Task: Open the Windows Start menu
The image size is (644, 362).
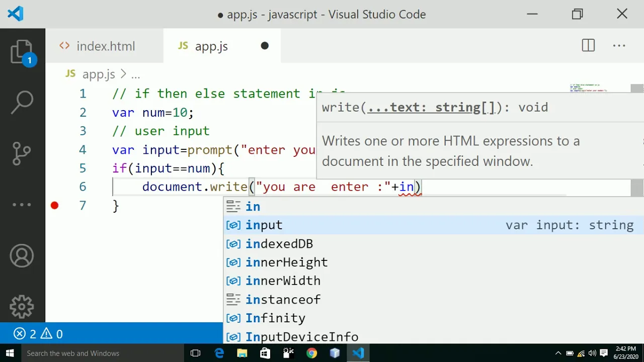Action: point(10,353)
